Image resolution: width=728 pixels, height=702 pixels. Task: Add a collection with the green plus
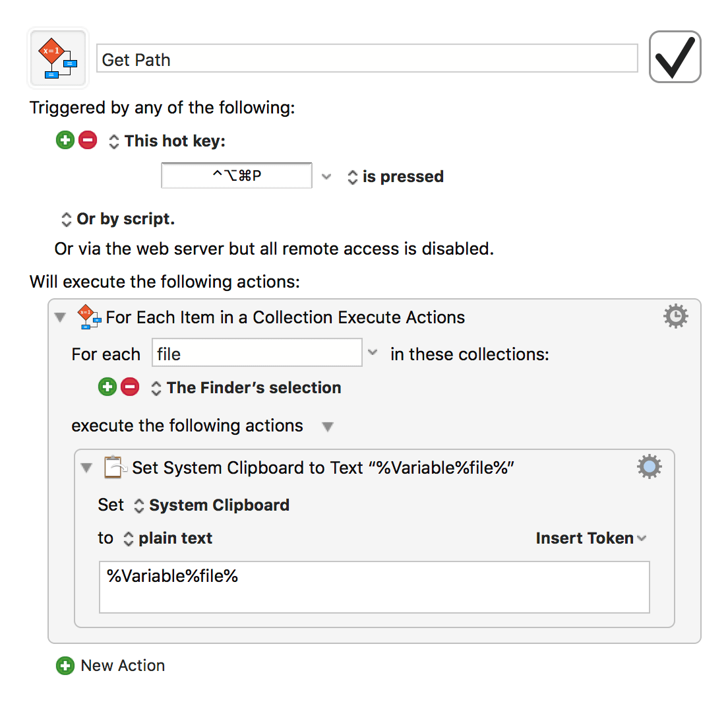[x=107, y=387]
